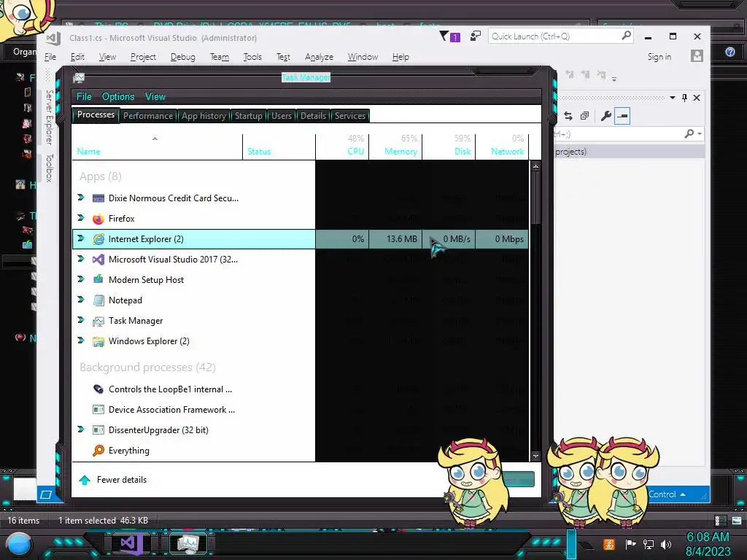Open Visual Studio notifications flag
The image size is (747, 560).
(x=449, y=36)
